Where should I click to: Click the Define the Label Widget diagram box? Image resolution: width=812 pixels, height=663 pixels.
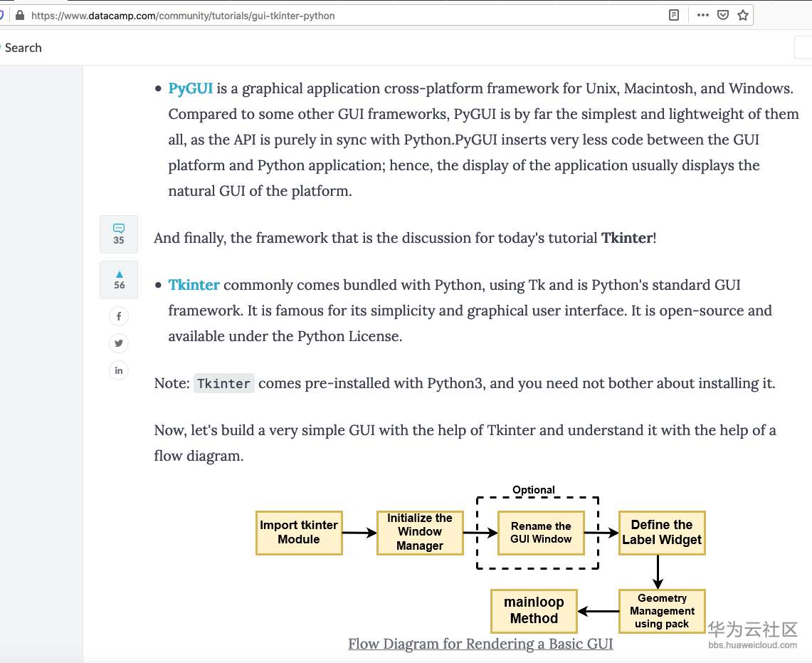(662, 533)
